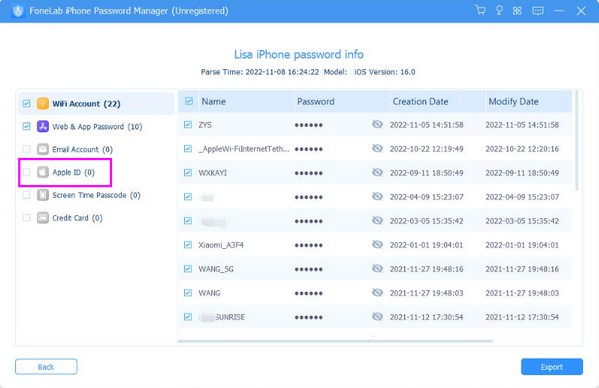Click the horizontal scrollbar below the table
This screenshot has width=599, height=388.
[335, 341]
